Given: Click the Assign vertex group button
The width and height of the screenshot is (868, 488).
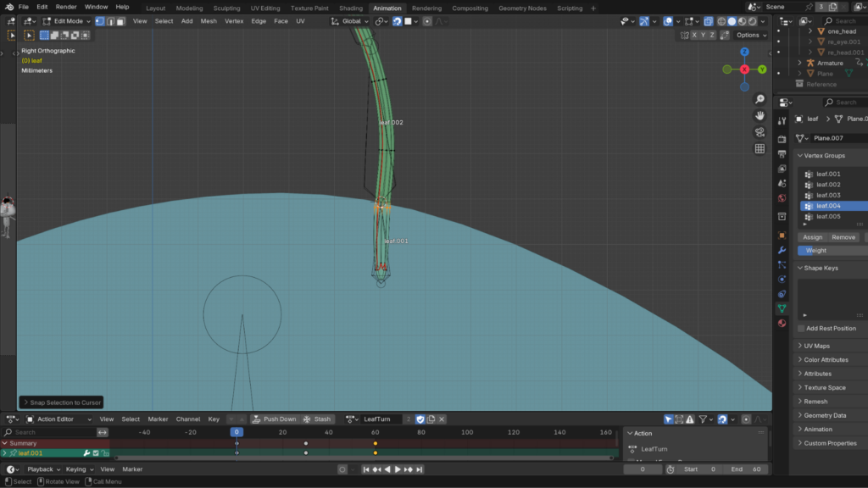Looking at the screenshot, I should (813, 237).
